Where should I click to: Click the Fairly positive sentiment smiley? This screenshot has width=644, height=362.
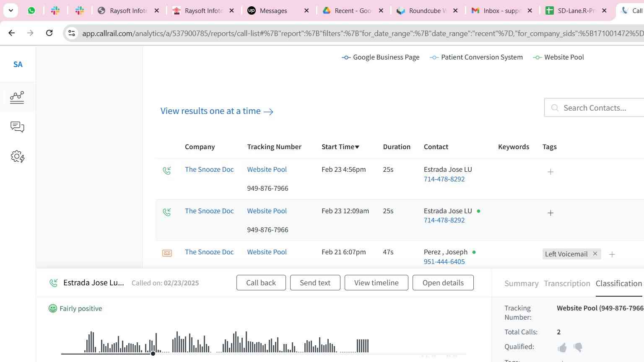coord(53,308)
